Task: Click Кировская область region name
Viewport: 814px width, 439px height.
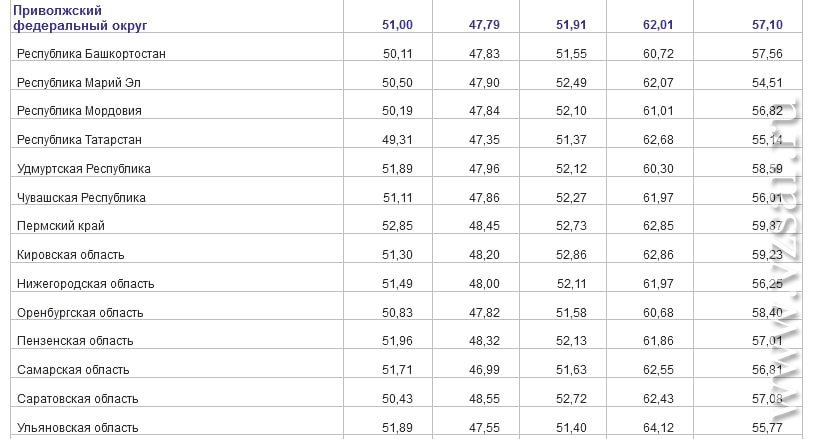Action: click(71, 255)
